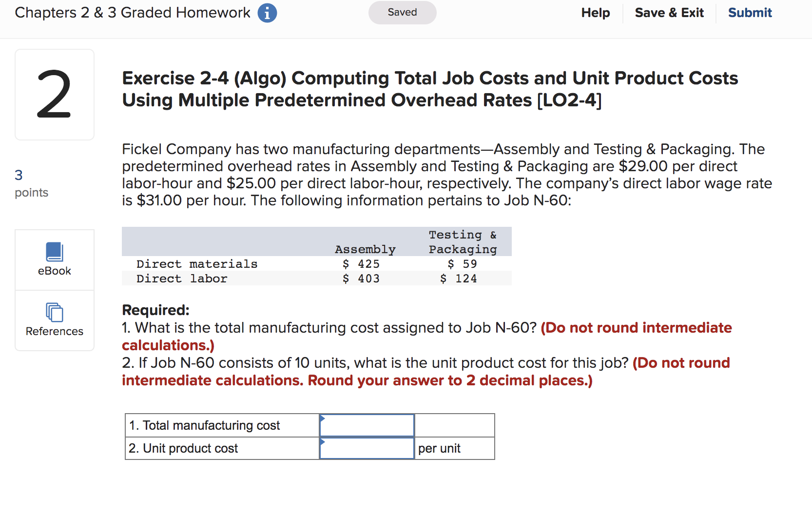Click the References pages icon image
This screenshot has width=812, height=518.
tap(54, 313)
